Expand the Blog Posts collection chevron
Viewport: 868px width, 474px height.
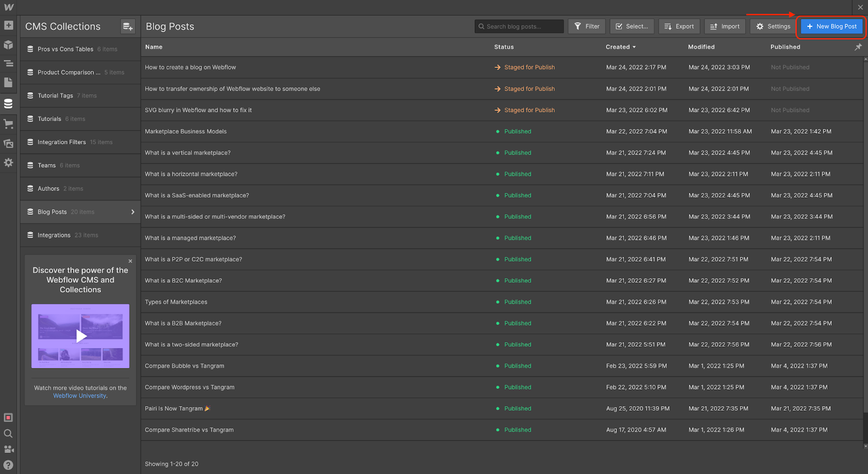(132, 212)
